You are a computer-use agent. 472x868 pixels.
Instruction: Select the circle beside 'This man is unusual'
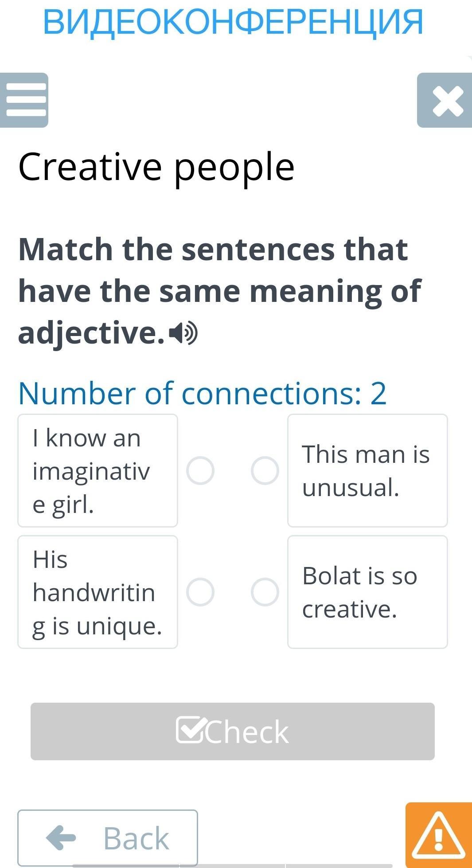(x=265, y=470)
